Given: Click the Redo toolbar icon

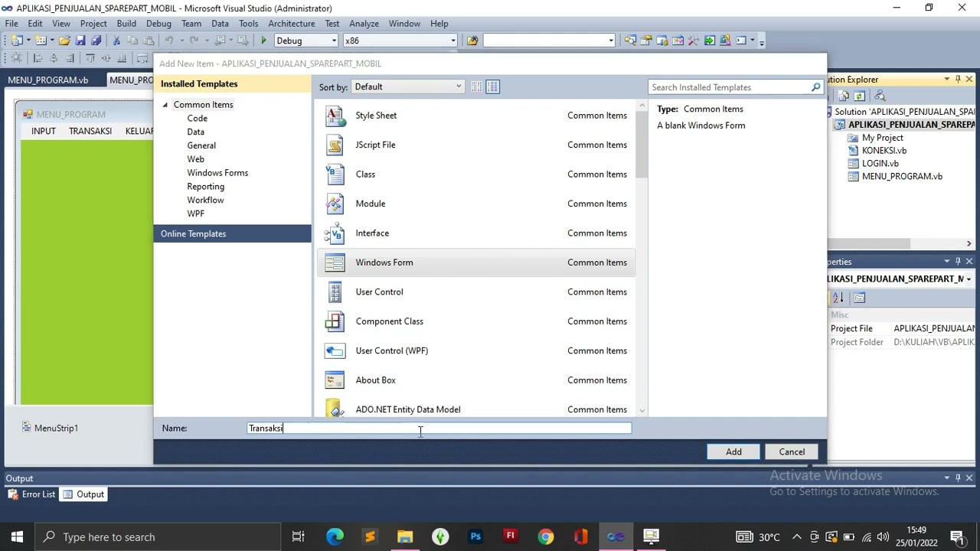Looking at the screenshot, I should pos(194,41).
